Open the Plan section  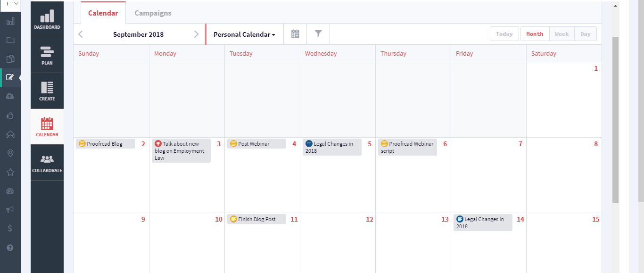47,55
